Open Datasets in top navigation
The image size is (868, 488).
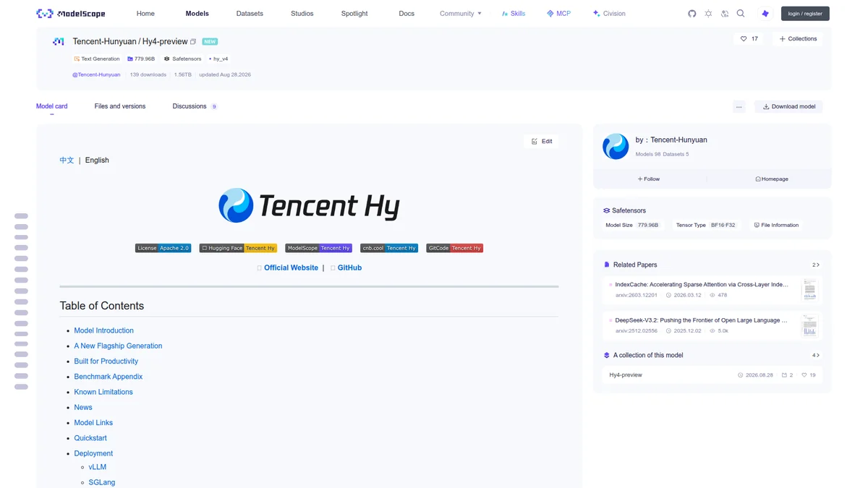point(250,14)
